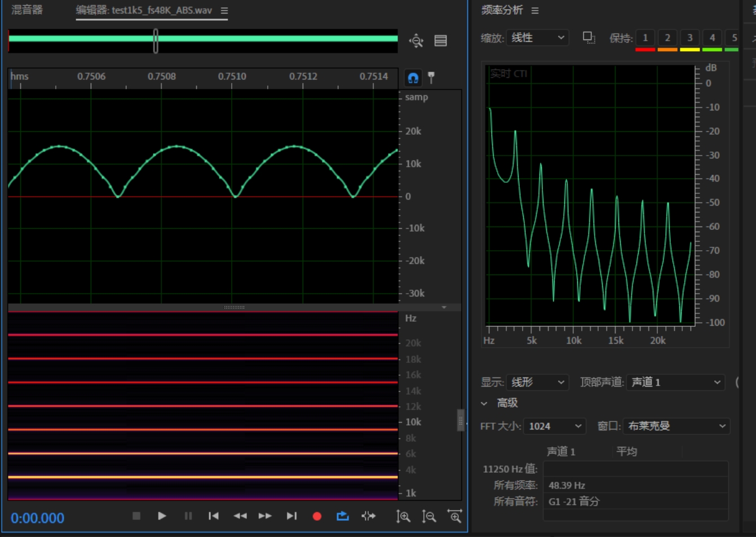
Task: Click hold button 3 in 保持 row
Action: (x=689, y=38)
